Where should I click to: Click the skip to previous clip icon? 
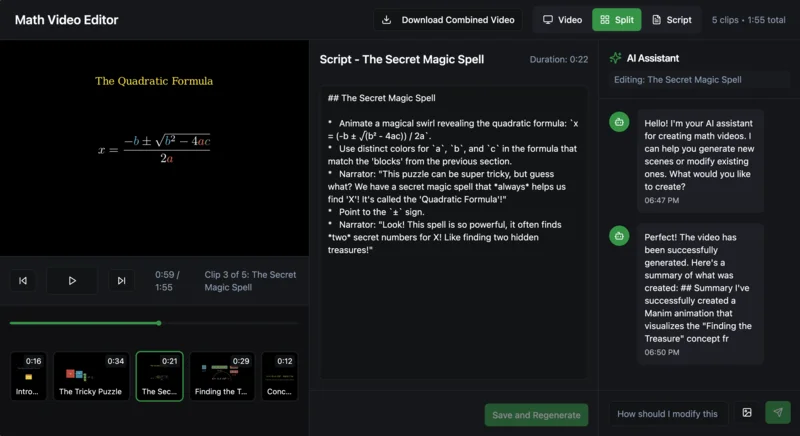pos(23,281)
